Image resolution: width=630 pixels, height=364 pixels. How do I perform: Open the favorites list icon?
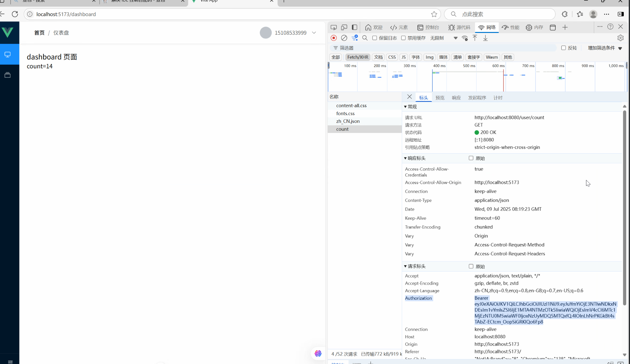click(580, 14)
